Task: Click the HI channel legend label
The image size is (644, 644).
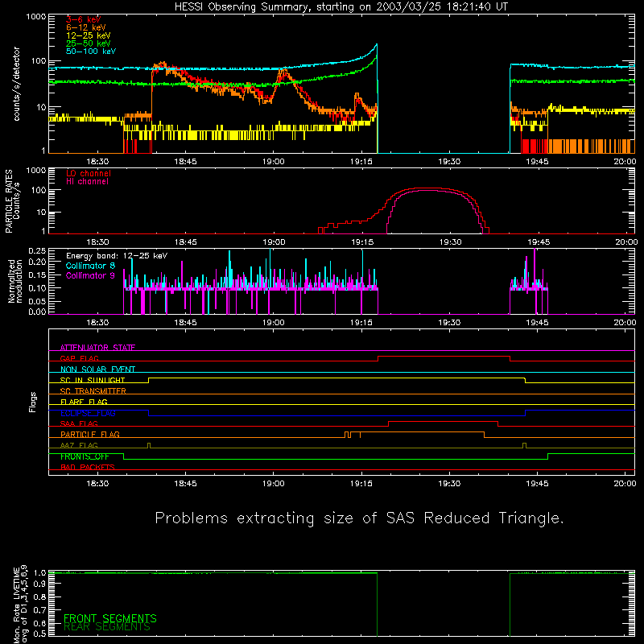Action: [x=87, y=182]
